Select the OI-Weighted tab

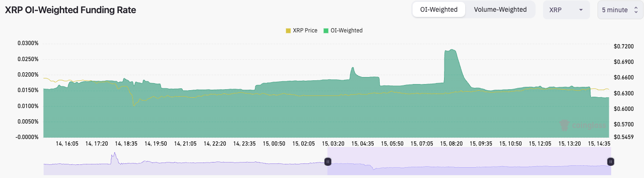pos(438,9)
